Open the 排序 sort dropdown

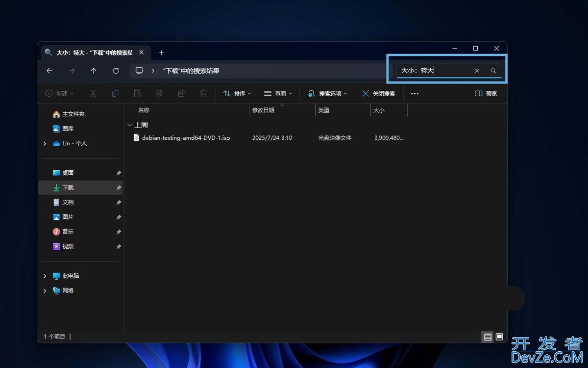tap(237, 93)
